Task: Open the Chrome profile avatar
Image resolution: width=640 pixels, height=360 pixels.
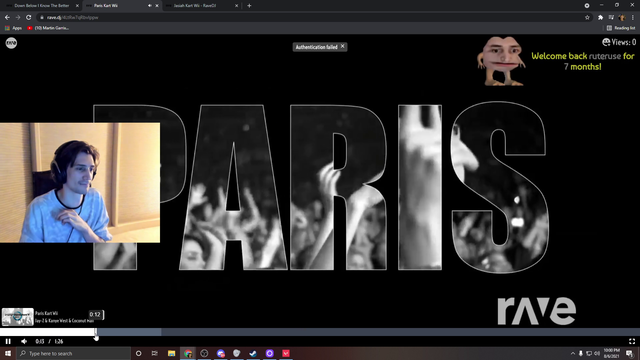Action: [622, 18]
